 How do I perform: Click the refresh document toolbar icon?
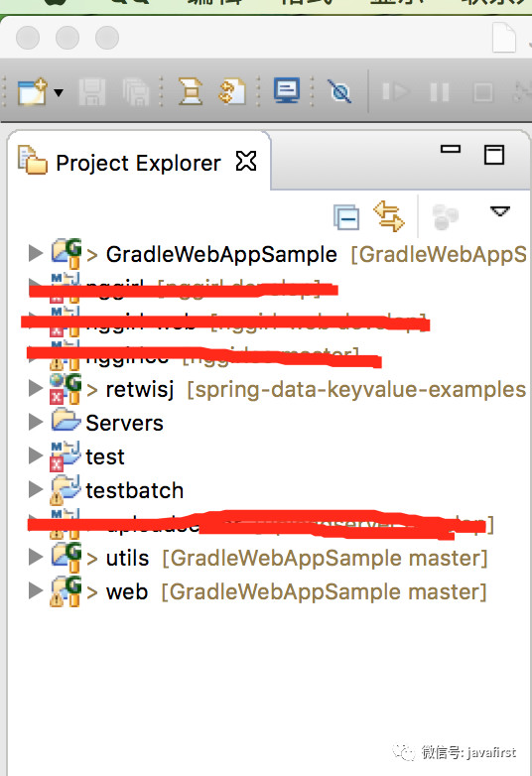tap(232, 91)
